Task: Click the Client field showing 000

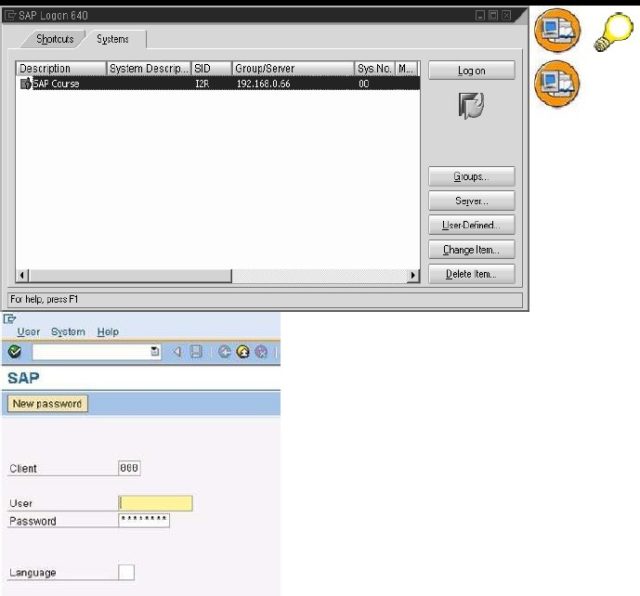Action: tap(129, 468)
